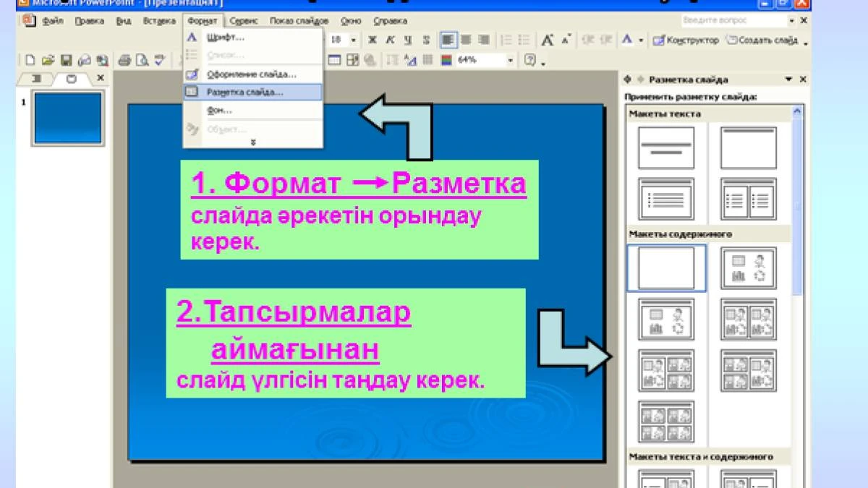868x488 pixels.
Task: Click the "Создать слайд" button
Action: pyautogui.click(x=762, y=40)
